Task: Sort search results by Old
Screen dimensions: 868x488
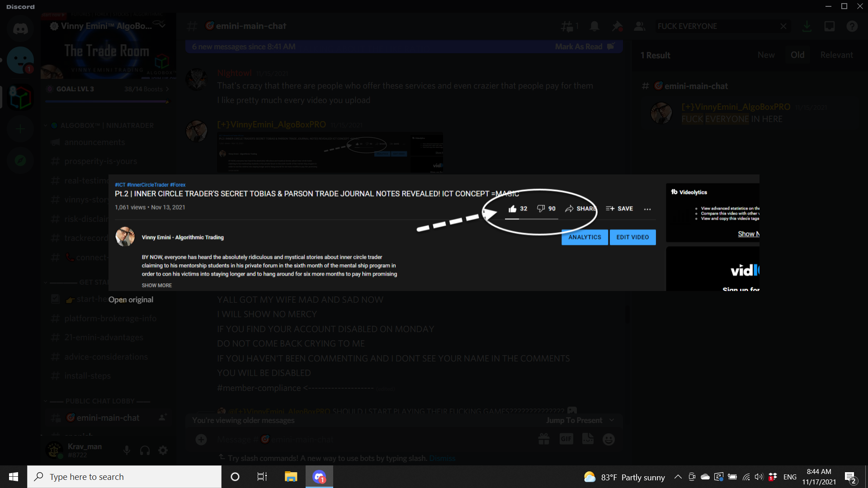Action: 797,55
